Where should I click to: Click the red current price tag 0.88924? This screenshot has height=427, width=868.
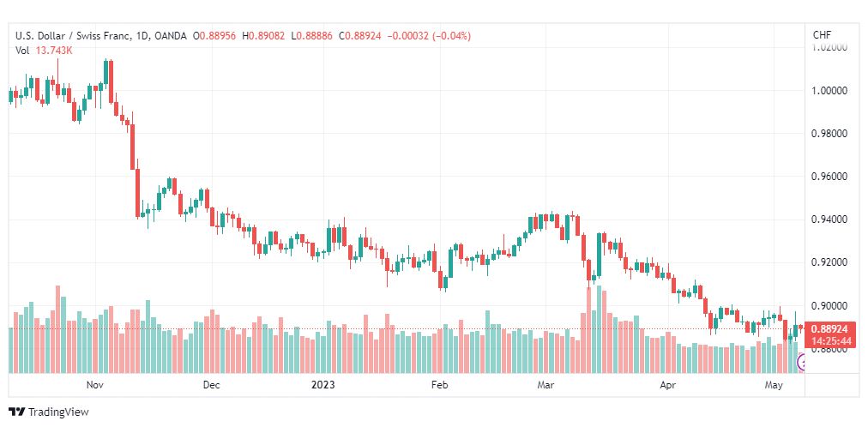[x=831, y=328]
